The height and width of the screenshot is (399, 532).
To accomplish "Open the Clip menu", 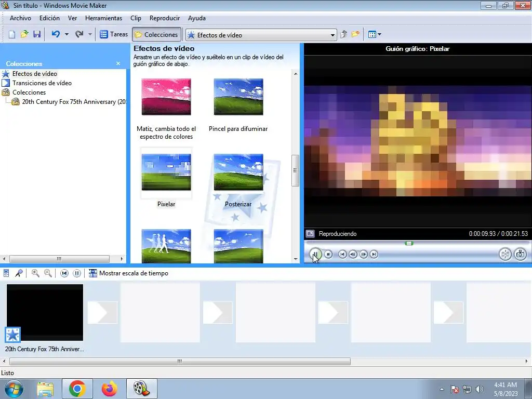I will click(x=136, y=18).
